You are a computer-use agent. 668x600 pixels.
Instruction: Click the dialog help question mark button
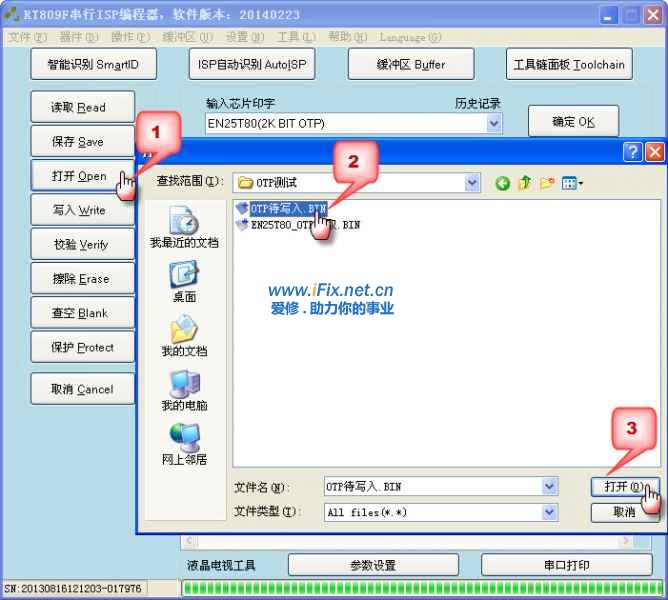coord(632,152)
